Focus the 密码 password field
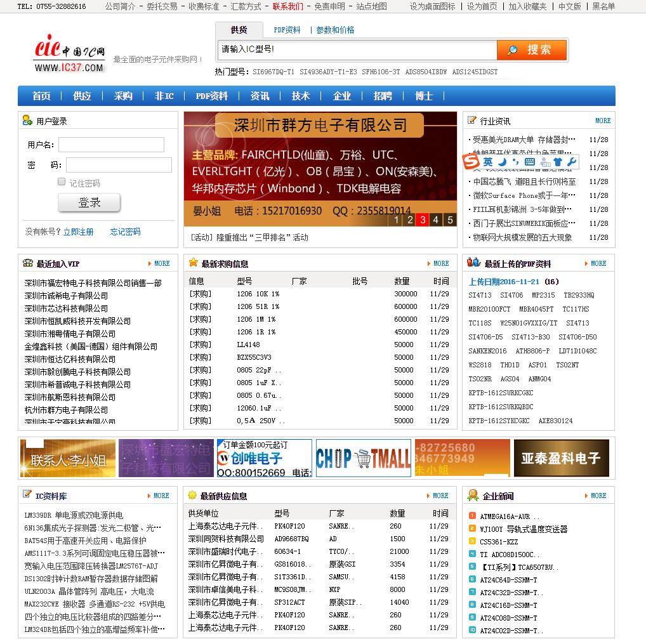 pos(119,165)
